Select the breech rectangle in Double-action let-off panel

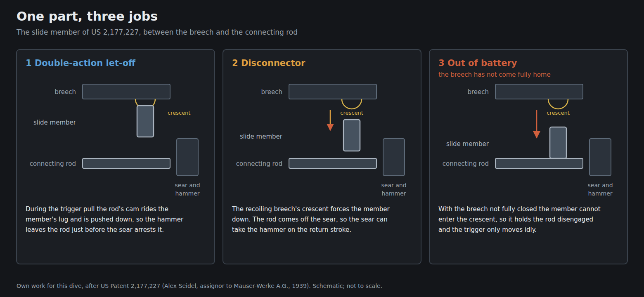126,92
